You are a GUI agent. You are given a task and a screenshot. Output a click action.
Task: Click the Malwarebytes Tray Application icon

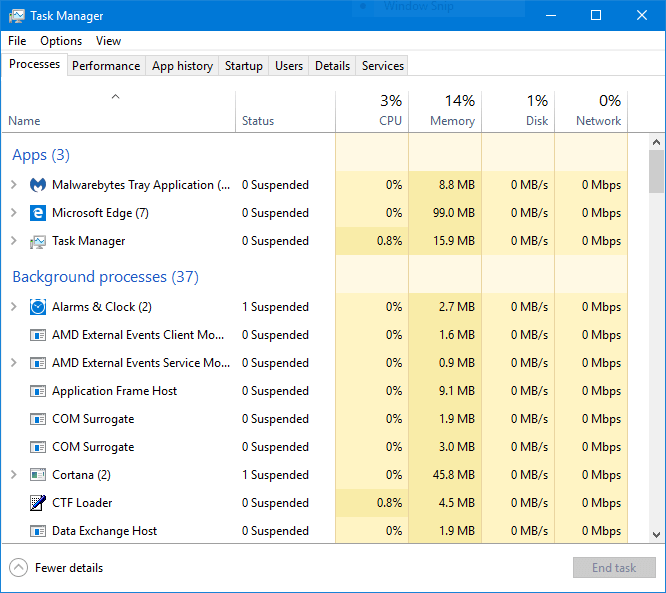click(38, 185)
